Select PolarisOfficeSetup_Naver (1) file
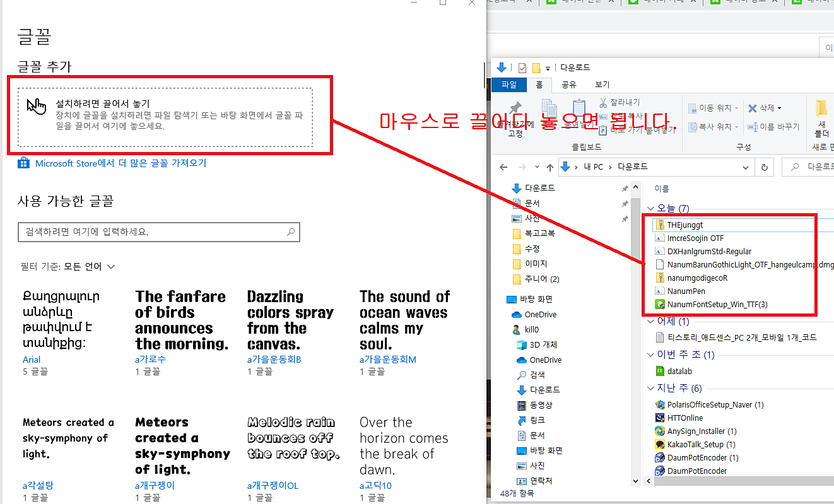Screen dimensions: 834x504 coord(710,404)
